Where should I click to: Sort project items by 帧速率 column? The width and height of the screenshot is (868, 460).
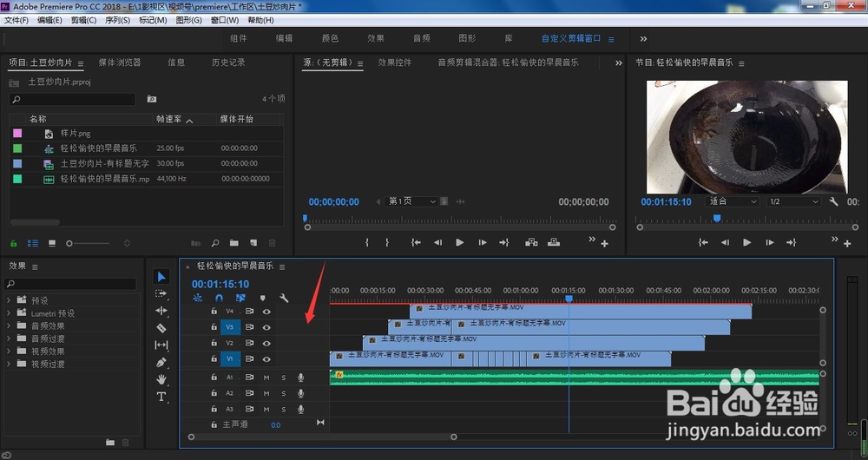coord(169,119)
